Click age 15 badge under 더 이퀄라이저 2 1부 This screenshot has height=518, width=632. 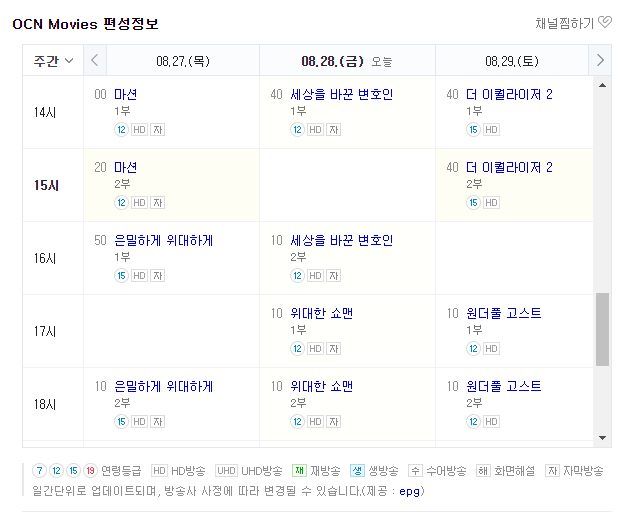coord(473,130)
